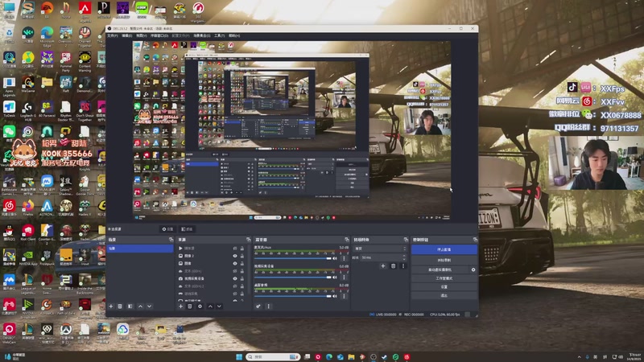Show hidden system tray icons chevron
This screenshot has width=644, height=362.
579,357
